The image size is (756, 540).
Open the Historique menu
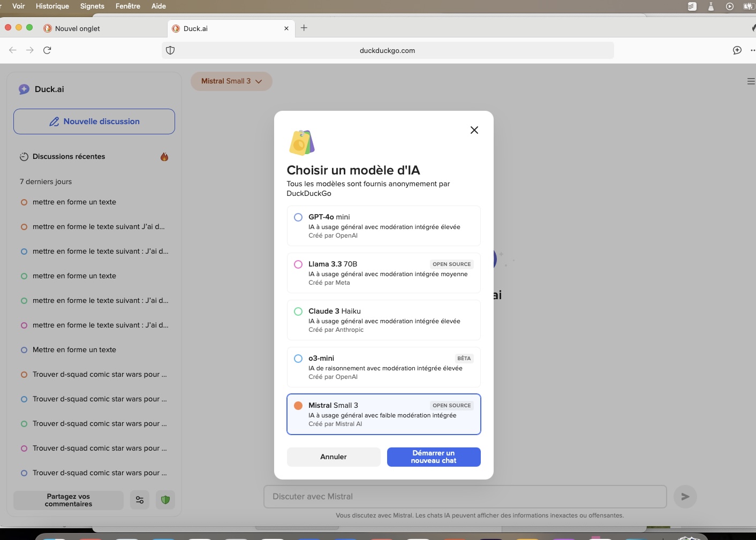(52, 6)
